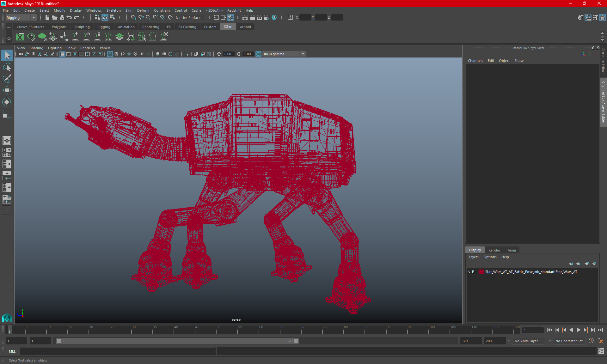
Task: Open a scene using folder icon
Action: (x=54, y=18)
